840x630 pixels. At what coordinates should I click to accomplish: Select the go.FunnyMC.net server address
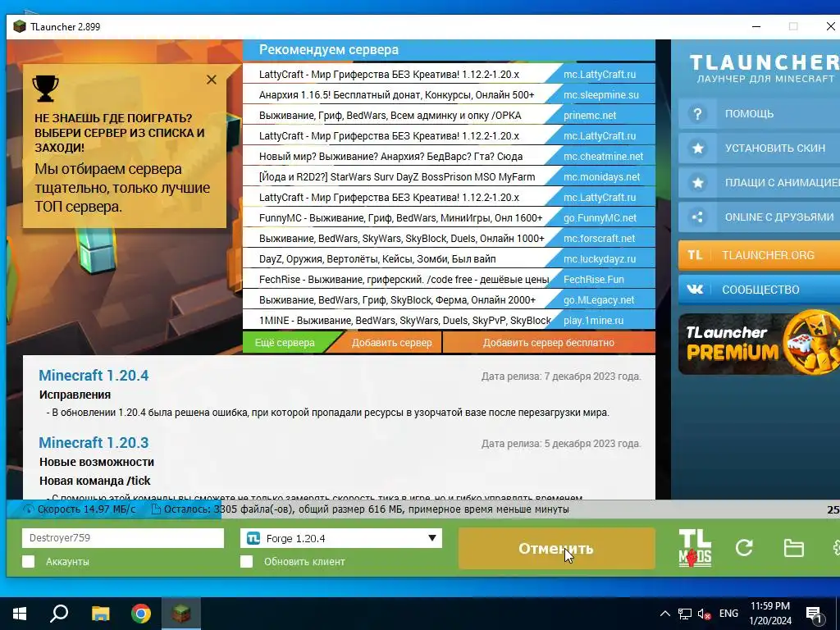pos(600,218)
